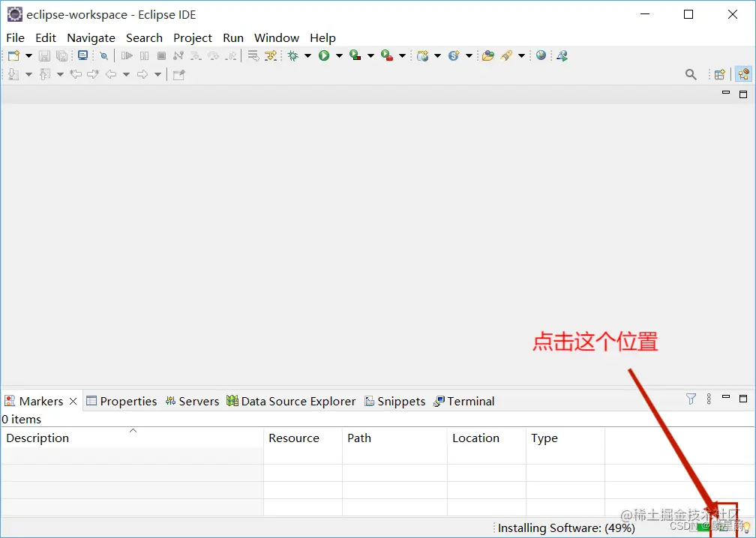Click the New wizard toolbar icon
This screenshot has height=538, width=756.
[x=14, y=56]
